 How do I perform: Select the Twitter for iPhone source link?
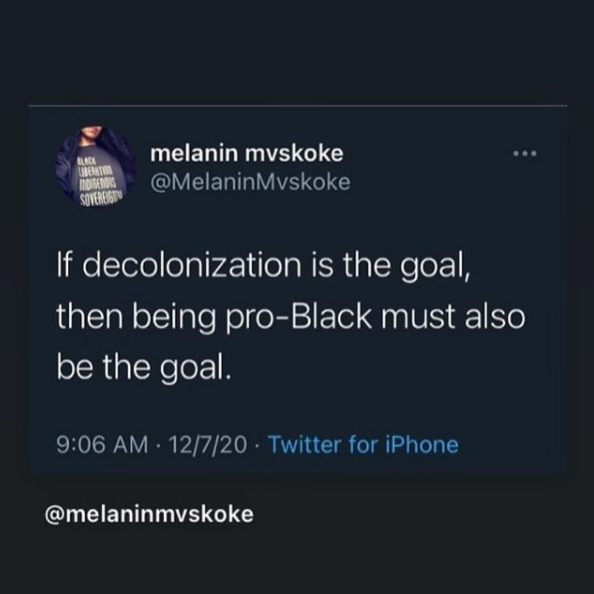pos(363,444)
